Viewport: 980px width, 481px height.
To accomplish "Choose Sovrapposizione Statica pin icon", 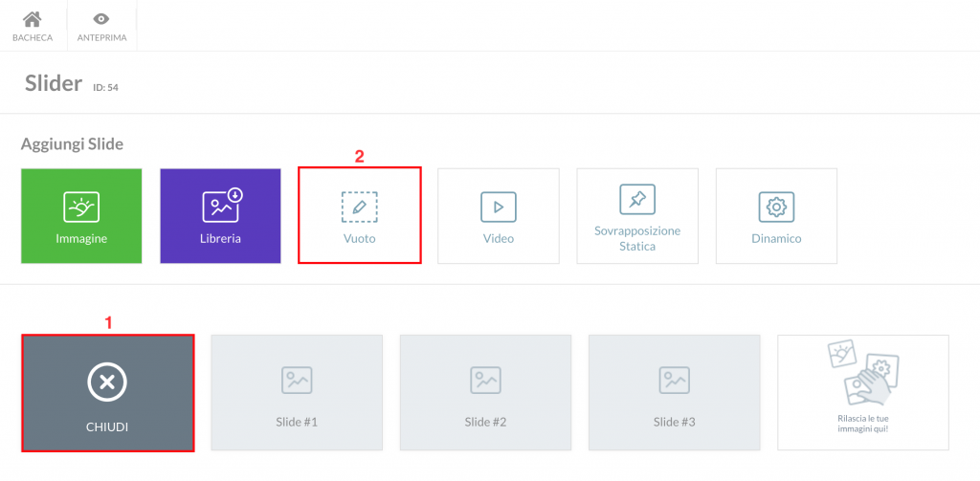I will tap(637, 199).
